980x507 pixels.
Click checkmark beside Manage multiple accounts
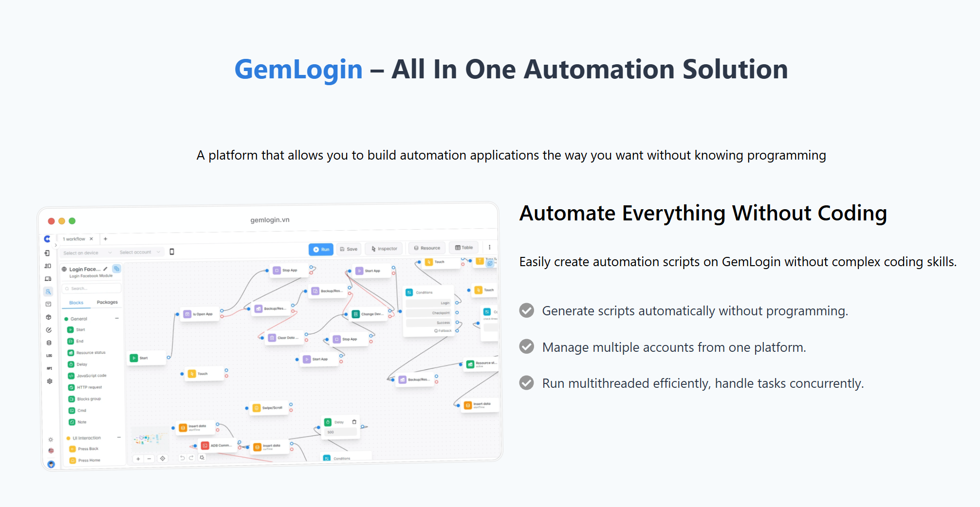coord(527,346)
